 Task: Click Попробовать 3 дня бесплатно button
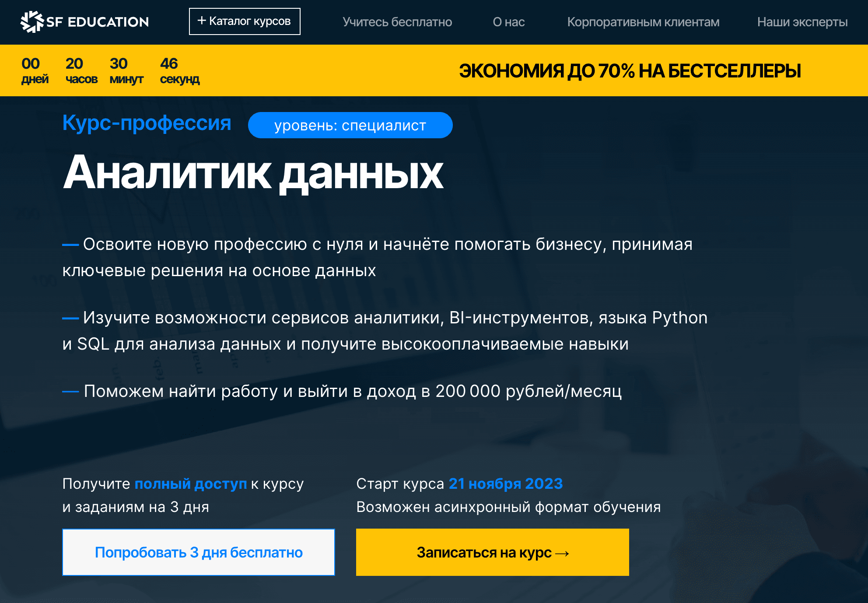(198, 552)
